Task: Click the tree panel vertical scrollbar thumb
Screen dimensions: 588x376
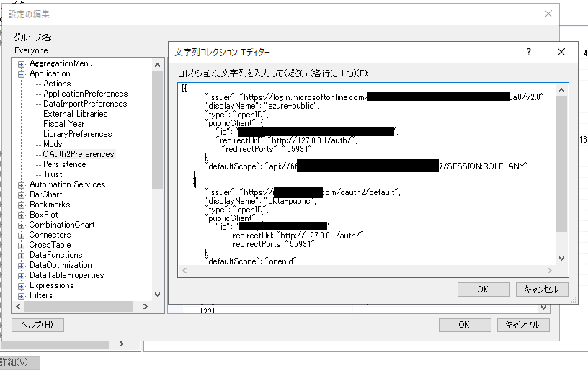Action: (x=158, y=130)
